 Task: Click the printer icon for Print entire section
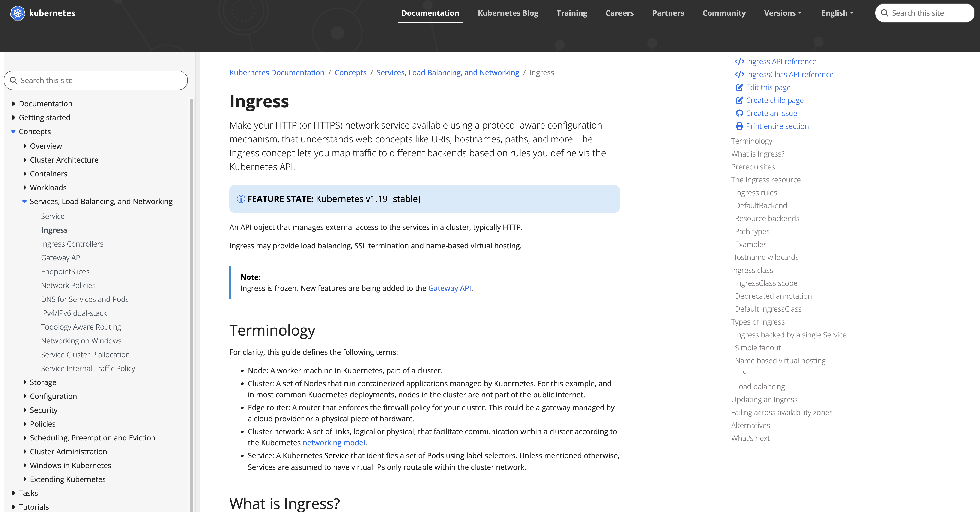point(739,126)
